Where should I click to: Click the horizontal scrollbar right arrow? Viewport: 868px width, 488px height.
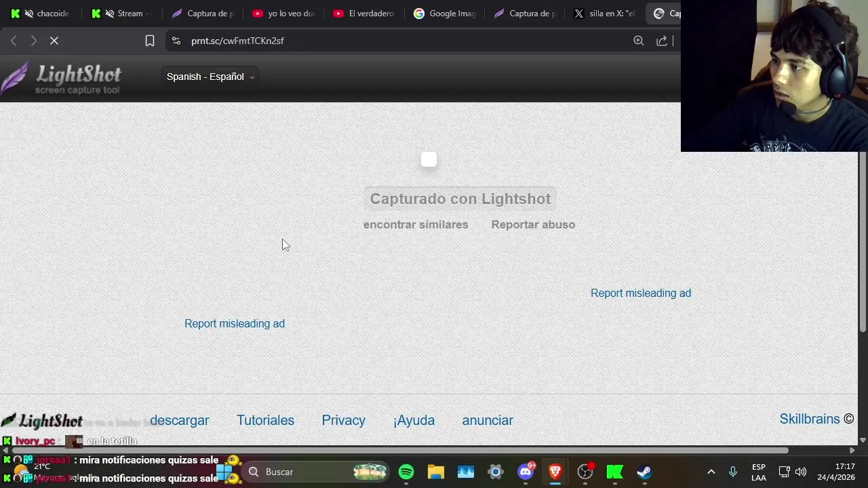(852, 450)
